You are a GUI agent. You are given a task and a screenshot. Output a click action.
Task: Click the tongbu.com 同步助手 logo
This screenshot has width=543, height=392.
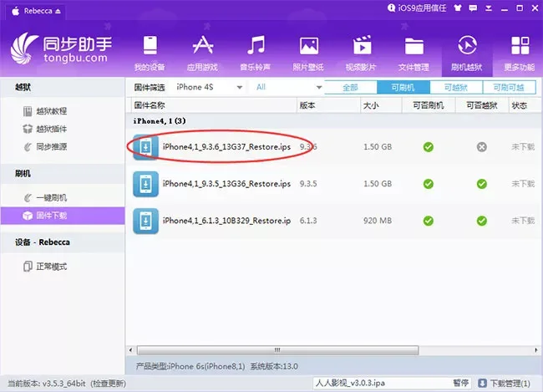tap(61, 48)
